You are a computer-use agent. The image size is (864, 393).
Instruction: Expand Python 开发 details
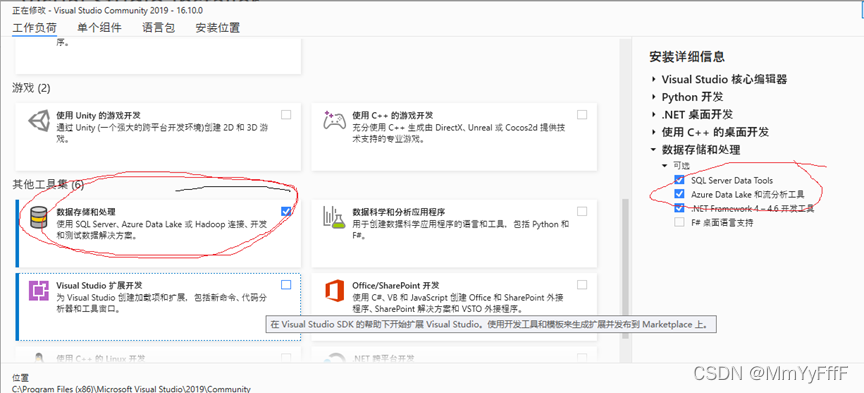[654, 97]
